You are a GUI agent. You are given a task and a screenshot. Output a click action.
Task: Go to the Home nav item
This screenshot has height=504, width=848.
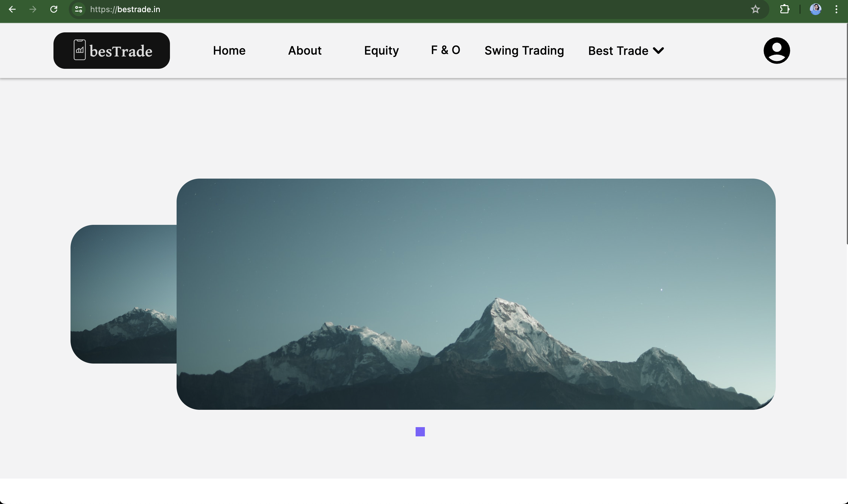229,51
